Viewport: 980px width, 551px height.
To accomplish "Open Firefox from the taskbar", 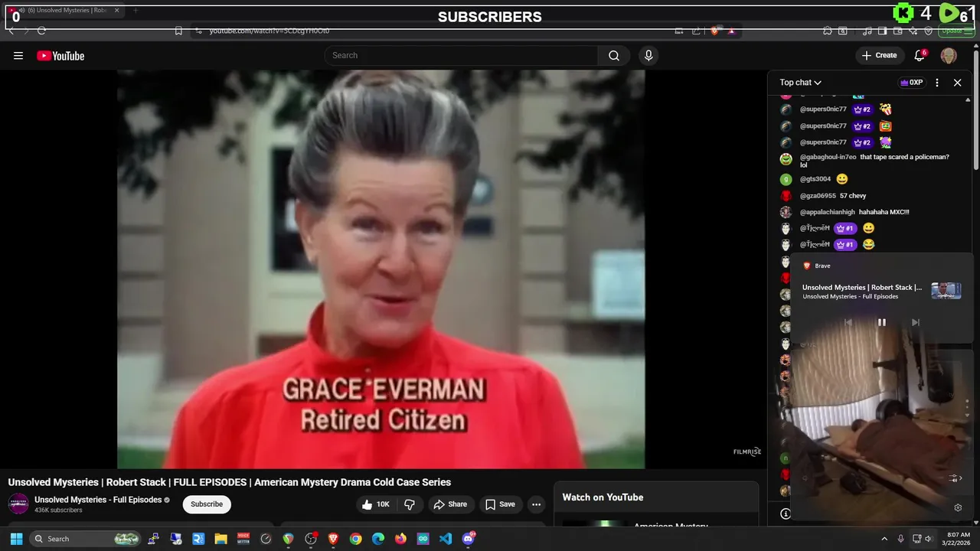I will (400, 539).
